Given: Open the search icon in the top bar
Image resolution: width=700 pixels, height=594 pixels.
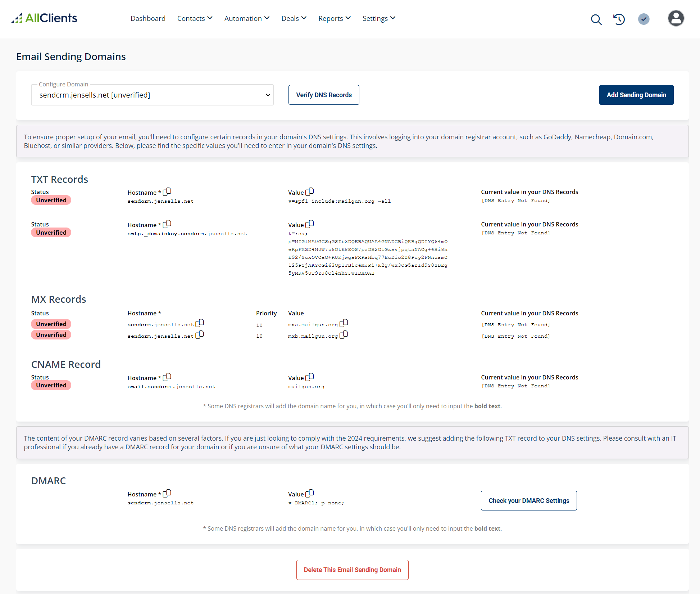Looking at the screenshot, I should pyautogui.click(x=596, y=20).
